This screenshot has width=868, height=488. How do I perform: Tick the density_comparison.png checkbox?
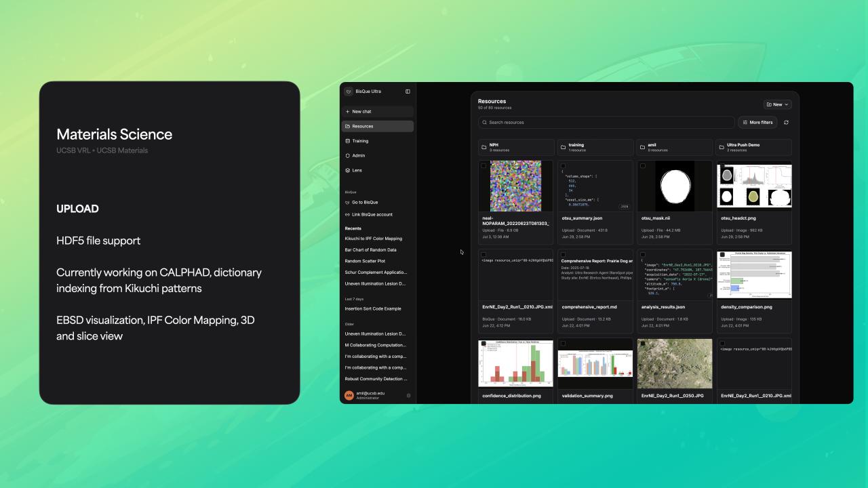point(722,255)
